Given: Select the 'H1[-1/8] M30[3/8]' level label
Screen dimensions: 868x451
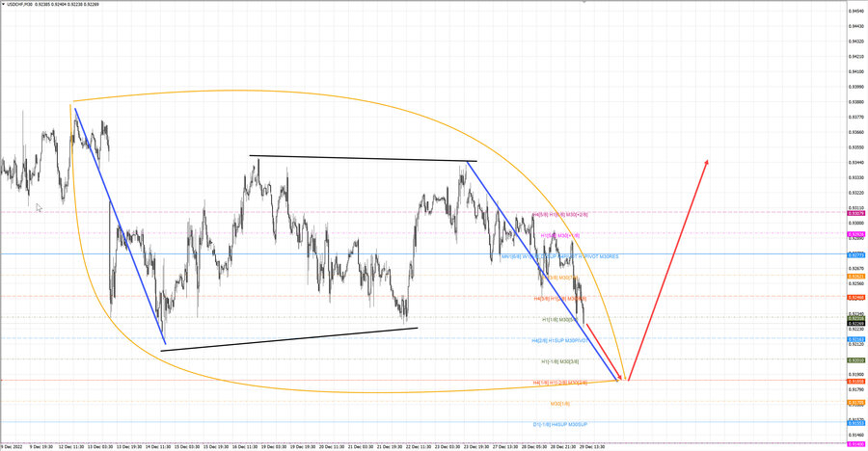Looking at the screenshot, I should click(560, 361).
